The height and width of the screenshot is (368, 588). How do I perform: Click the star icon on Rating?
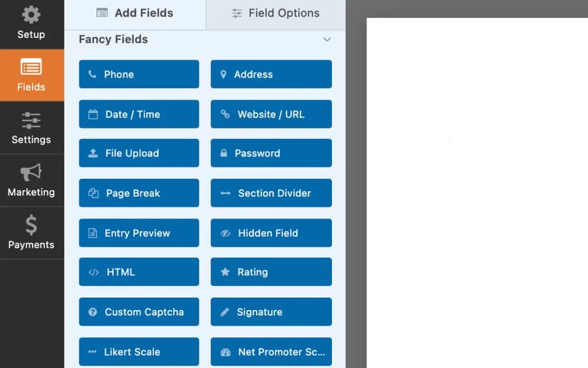click(x=225, y=272)
